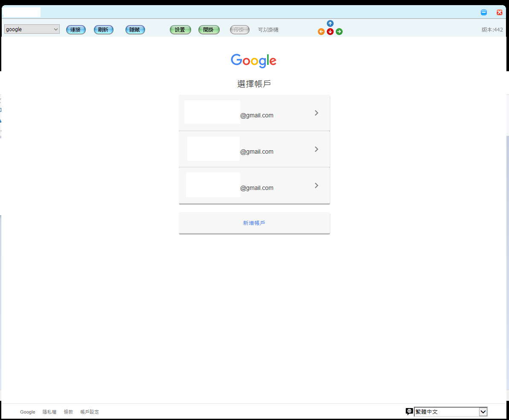509x420 pixels.
Task: Close the window with red X
Action: pos(500,12)
